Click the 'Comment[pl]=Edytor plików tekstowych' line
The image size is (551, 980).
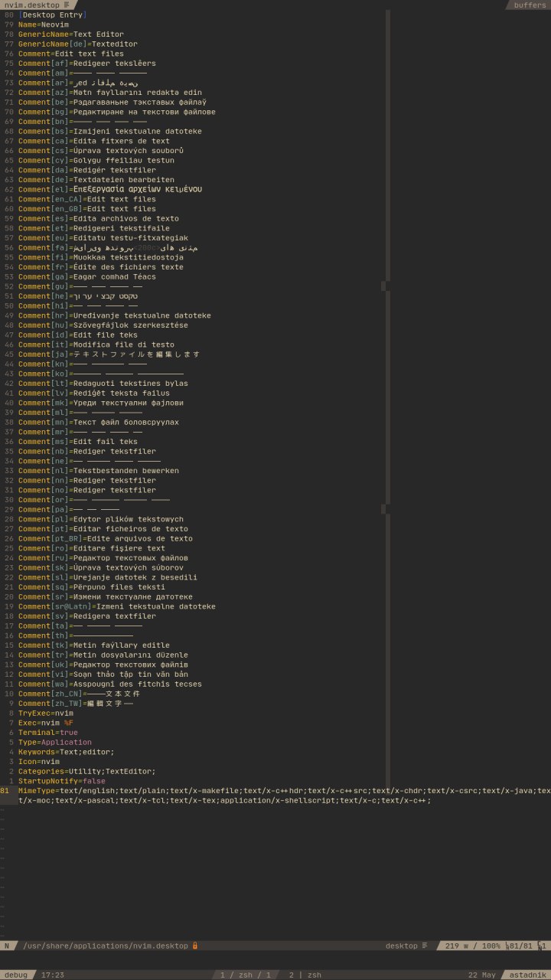101,519
